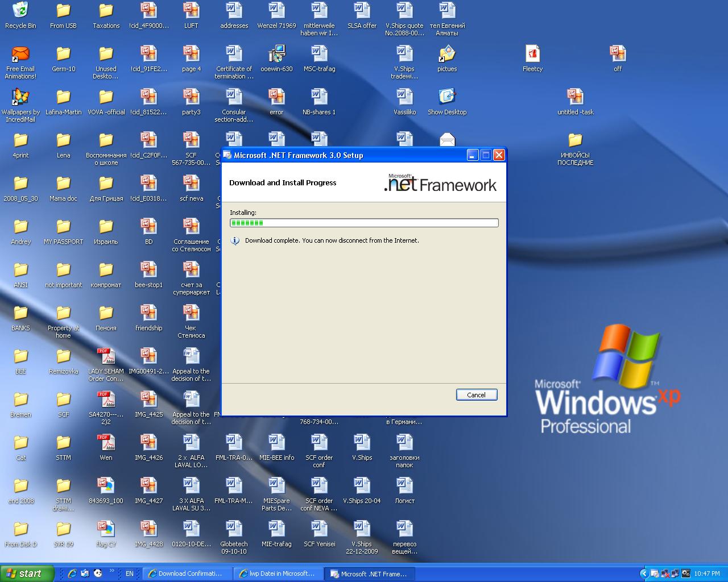Select the 843693_100 file
Image resolution: width=728 pixels, height=582 pixels.
click(x=106, y=490)
